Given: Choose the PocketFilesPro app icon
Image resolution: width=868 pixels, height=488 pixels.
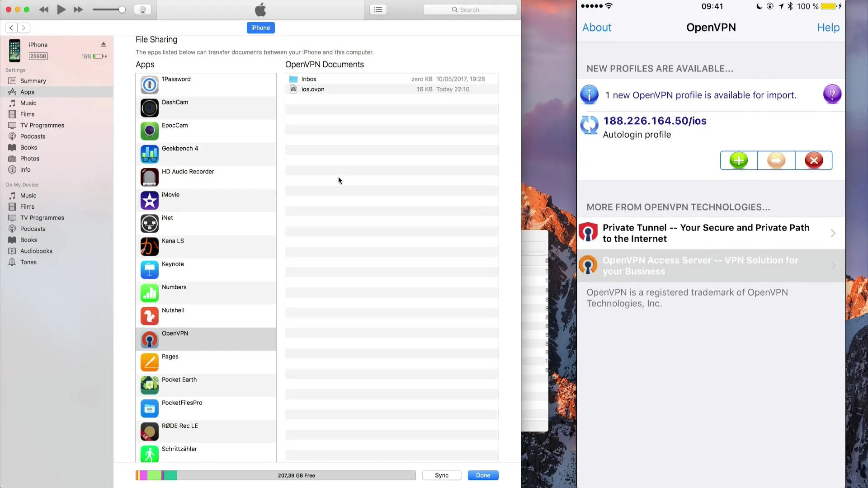Looking at the screenshot, I should tap(149, 408).
